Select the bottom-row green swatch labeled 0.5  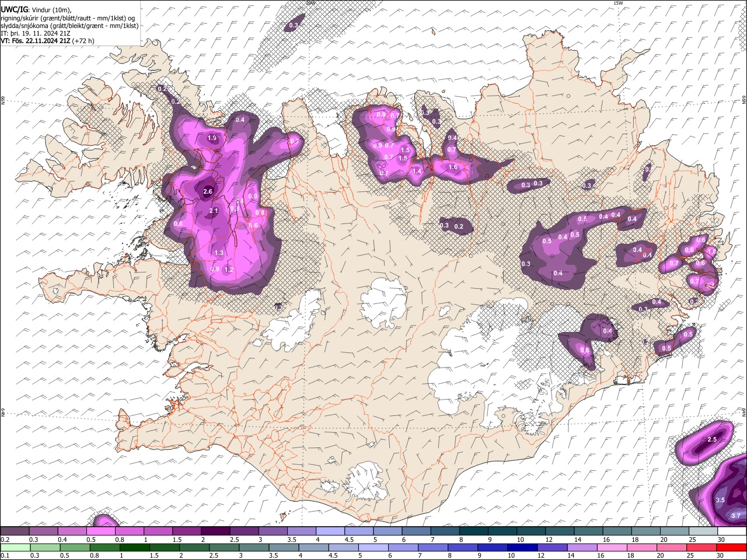pyautogui.click(x=75, y=548)
